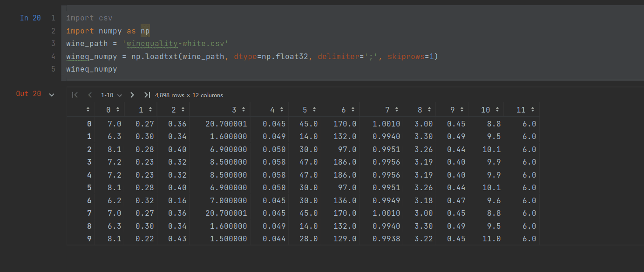Place cursor on wine_path code line
Image resolution: width=644 pixels, height=272 pixels.
click(147, 44)
